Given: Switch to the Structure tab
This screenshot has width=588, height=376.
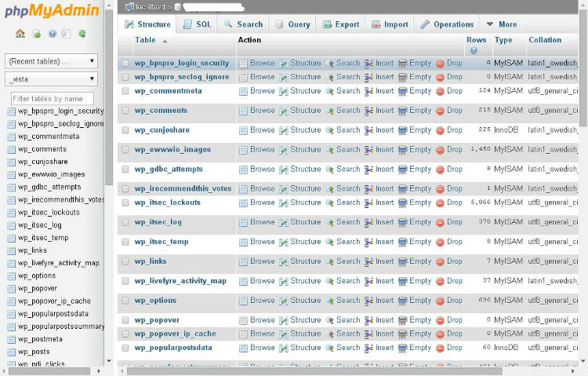Looking at the screenshot, I should coord(147,24).
